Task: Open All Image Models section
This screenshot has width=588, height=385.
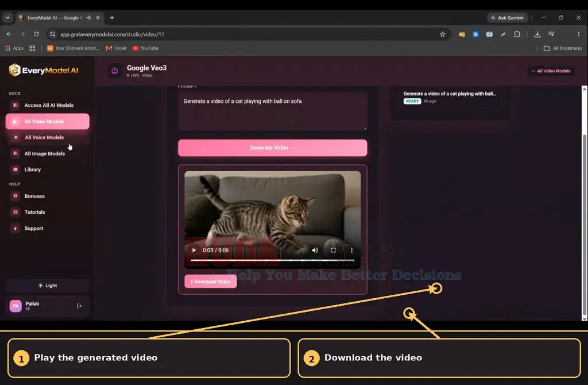Action: click(x=48, y=153)
